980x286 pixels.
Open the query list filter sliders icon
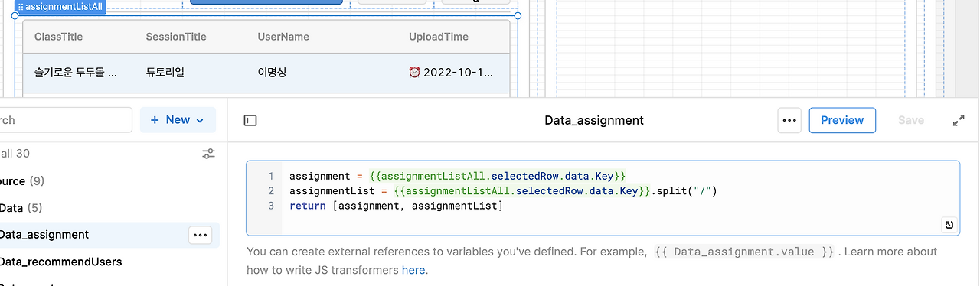[208, 154]
